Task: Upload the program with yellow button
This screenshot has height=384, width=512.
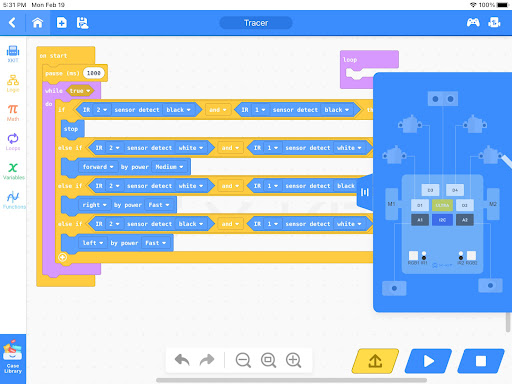Action: [375, 361]
